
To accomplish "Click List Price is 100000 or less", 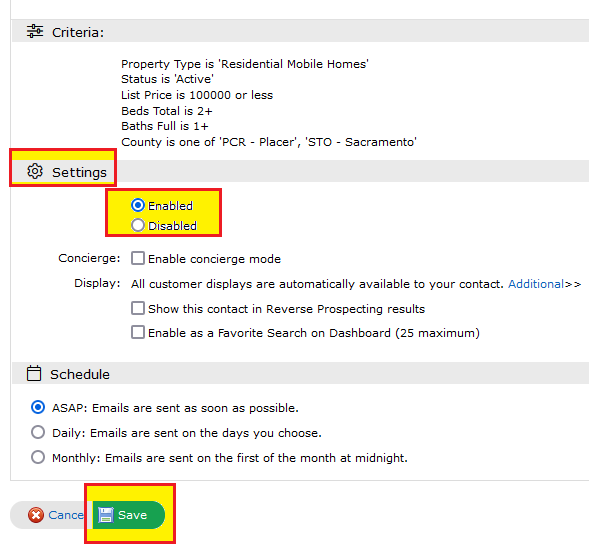I will pos(197,95).
